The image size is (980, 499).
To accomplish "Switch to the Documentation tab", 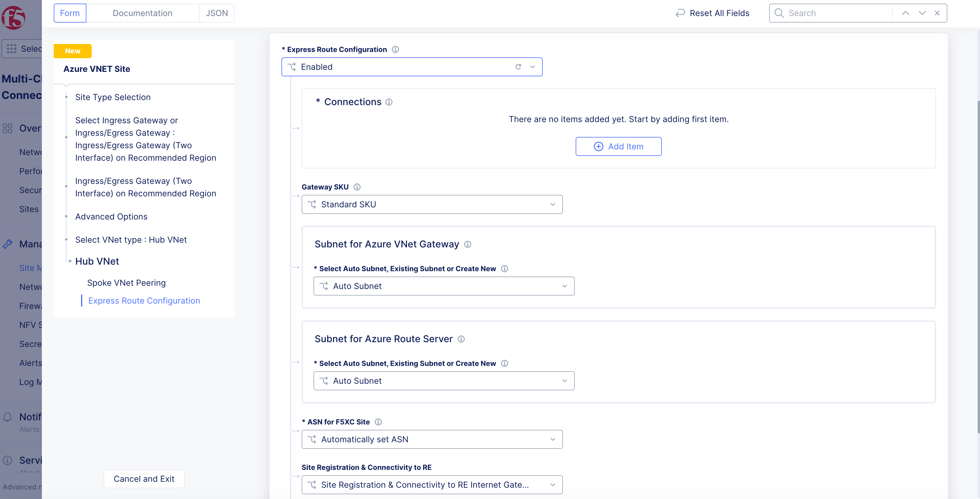I will coord(142,13).
